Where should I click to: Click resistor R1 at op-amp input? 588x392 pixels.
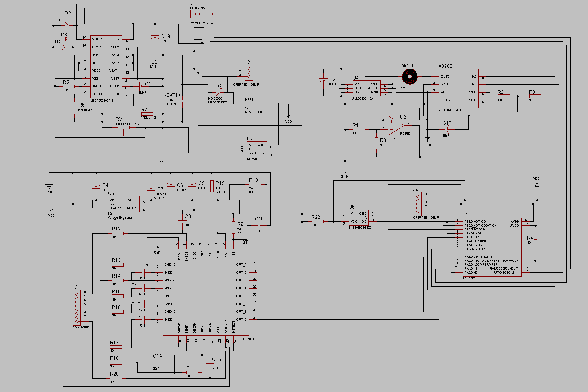359,129
